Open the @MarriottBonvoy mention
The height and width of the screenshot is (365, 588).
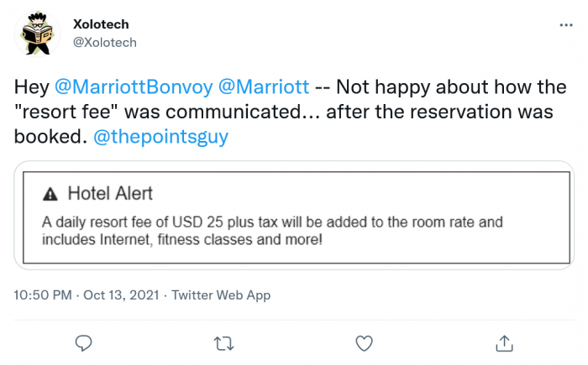132,86
